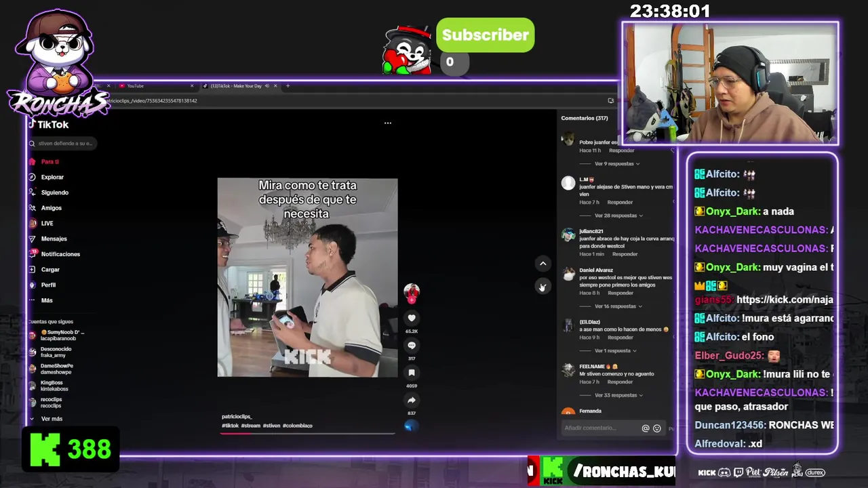Click Responder under julianc821 comment

[625, 254]
